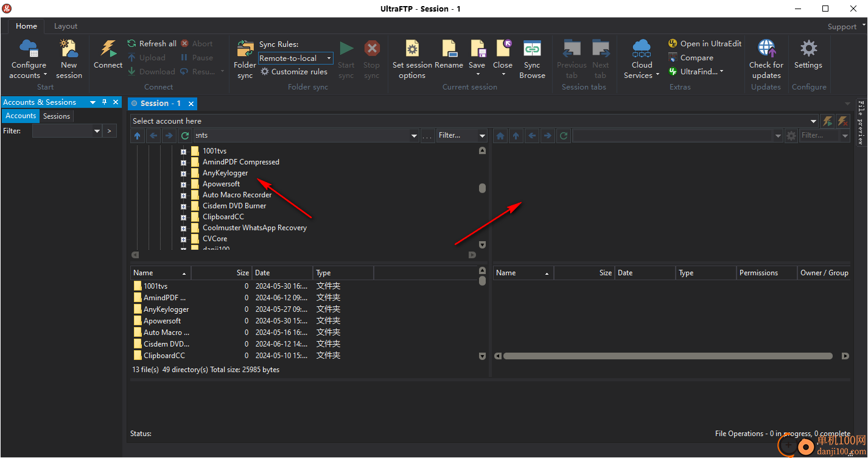The height and width of the screenshot is (458, 868).
Task: Click Compare in Extras
Action: pyautogui.click(x=691, y=58)
